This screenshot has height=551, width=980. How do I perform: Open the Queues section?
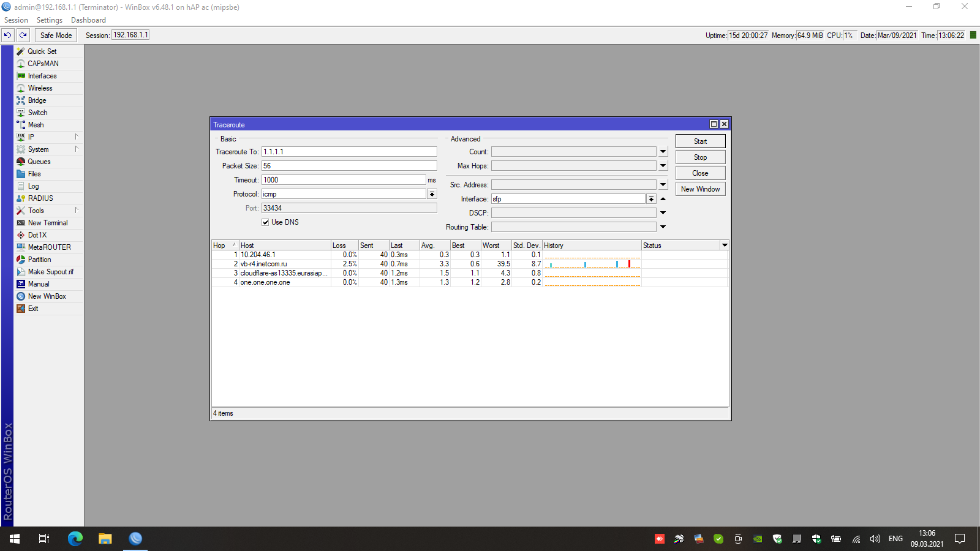point(39,162)
